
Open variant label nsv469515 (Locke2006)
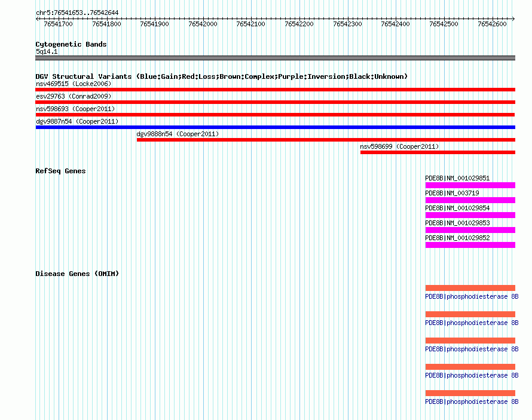(x=74, y=84)
